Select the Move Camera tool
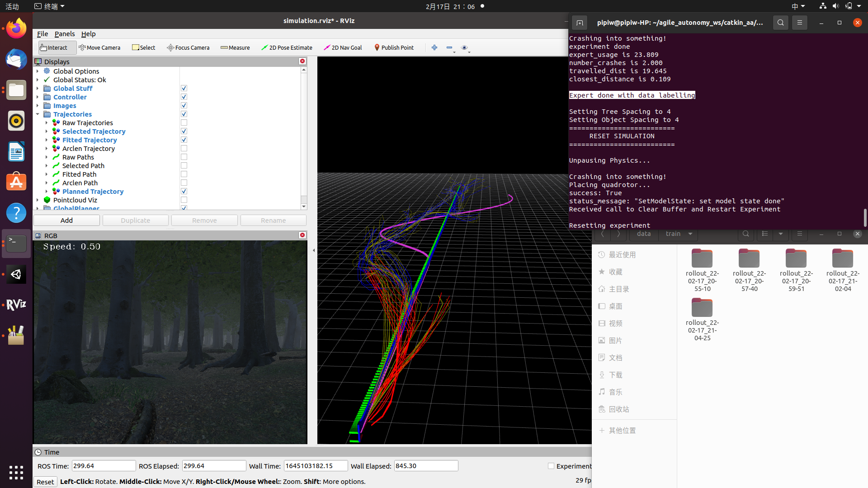Image resolution: width=868 pixels, height=488 pixels. [99, 47]
